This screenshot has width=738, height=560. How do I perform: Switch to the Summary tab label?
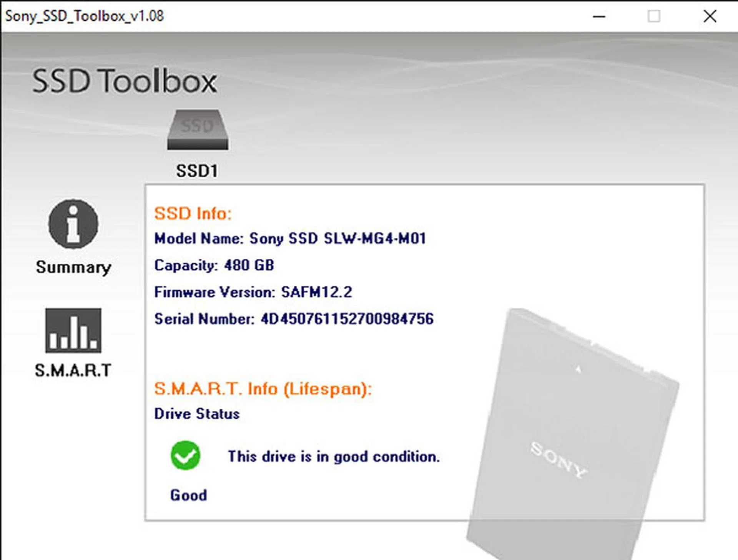click(x=73, y=267)
